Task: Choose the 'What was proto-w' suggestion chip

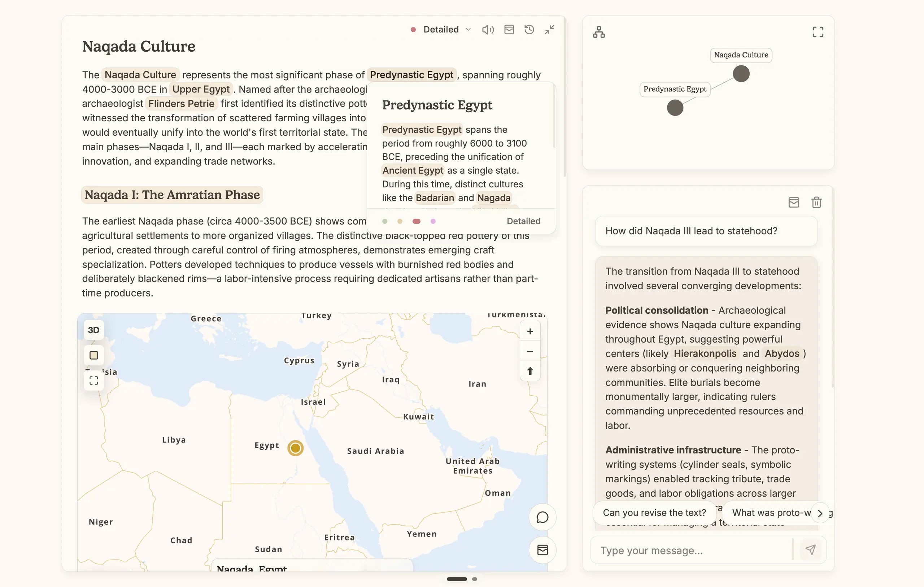Action: pyautogui.click(x=771, y=513)
